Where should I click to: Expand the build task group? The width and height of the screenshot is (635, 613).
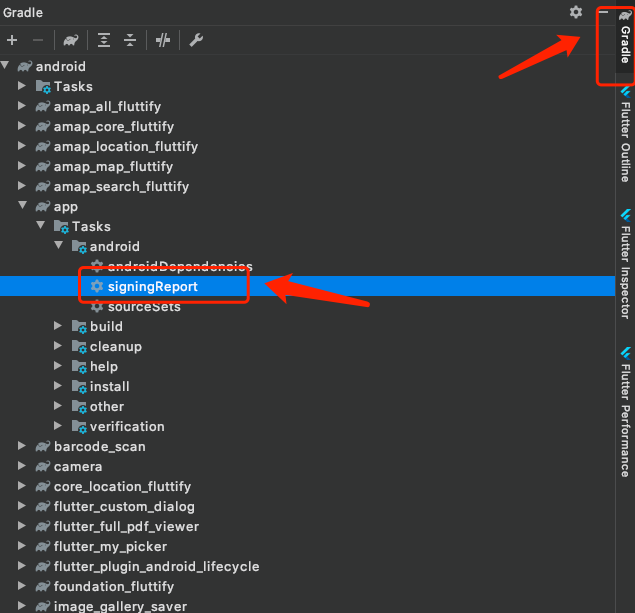point(58,326)
